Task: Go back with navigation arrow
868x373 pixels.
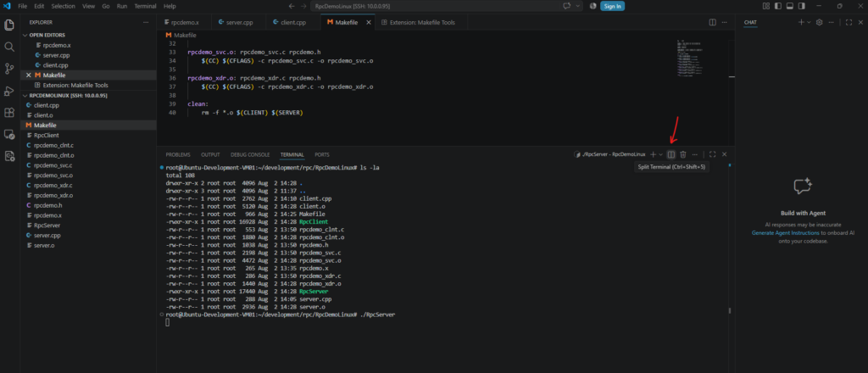Action: tap(292, 6)
